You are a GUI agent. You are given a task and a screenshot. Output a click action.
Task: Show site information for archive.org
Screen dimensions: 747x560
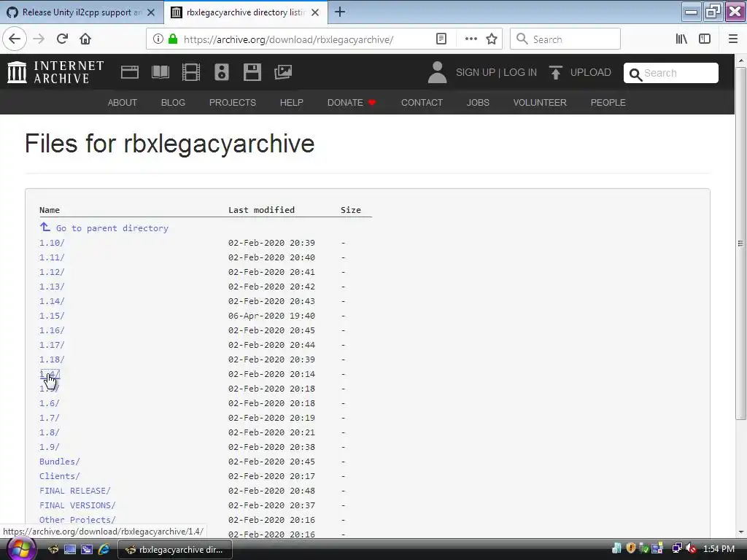(158, 39)
